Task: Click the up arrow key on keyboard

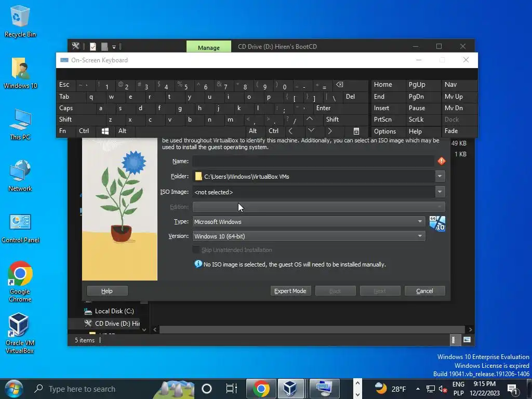Action: [x=310, y=119]
